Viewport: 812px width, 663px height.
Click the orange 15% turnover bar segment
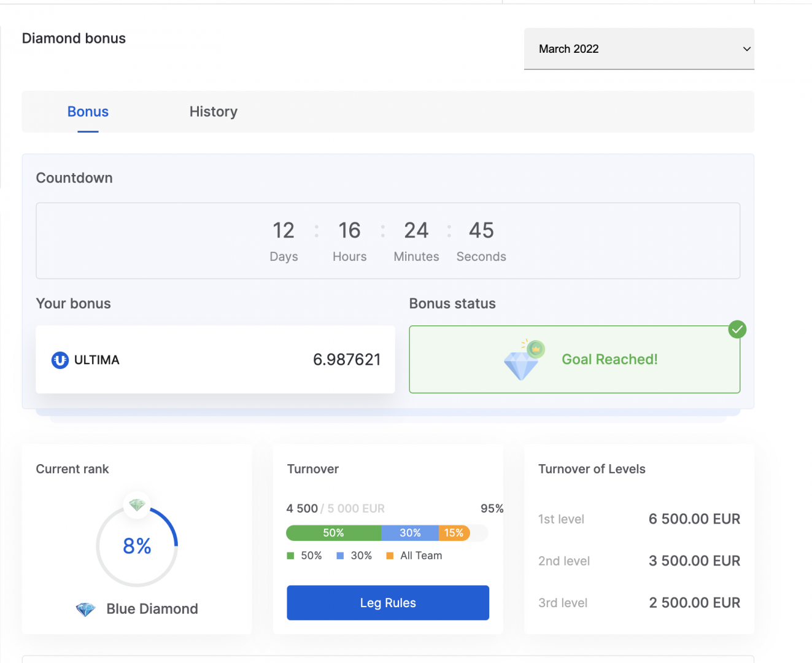click(454, 533)
